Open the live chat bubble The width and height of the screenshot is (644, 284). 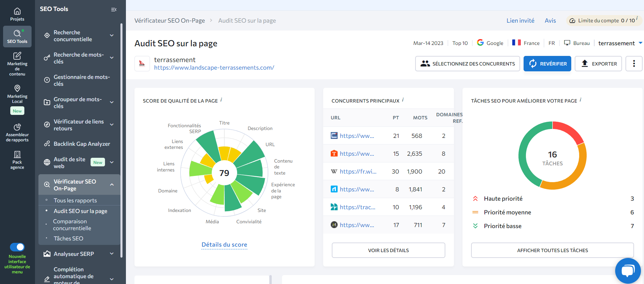click(628, 271)
